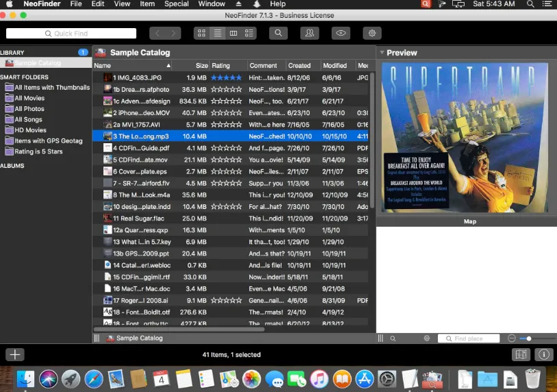Select the 14 Catal...er!.webloc row
The width and height of the screenshot is (557, 392).
[x=231, y=265]
